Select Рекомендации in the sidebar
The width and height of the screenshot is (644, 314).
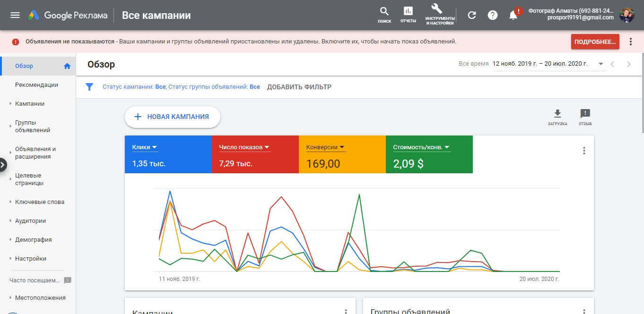(36, 85)
